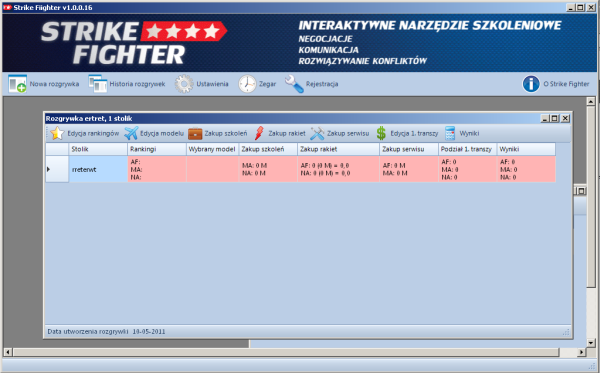The image size is (600, 373).
Task: Click the Podział 1. transzy column header
Action: click(x=467, y=149)
